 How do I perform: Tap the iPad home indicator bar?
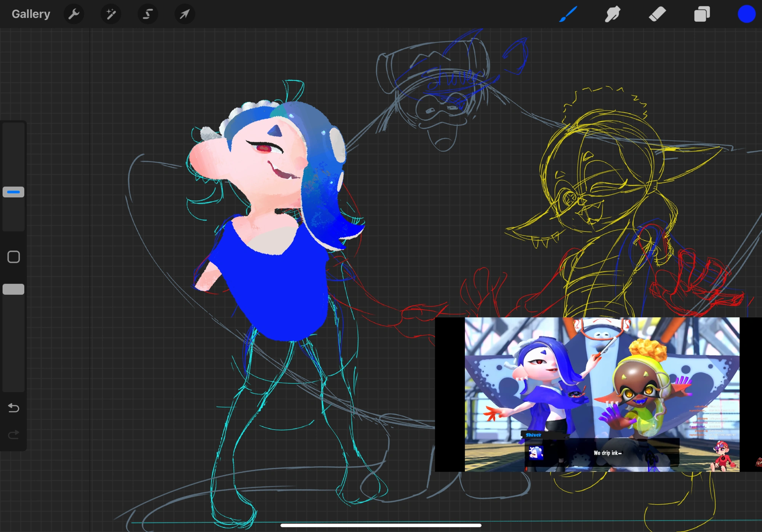tap(381, 525)
